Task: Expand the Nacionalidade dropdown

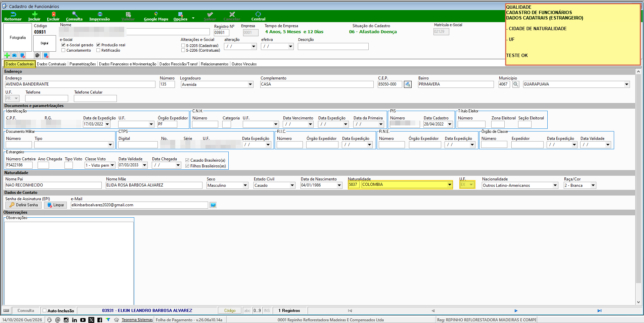Action: click(555, 185)
